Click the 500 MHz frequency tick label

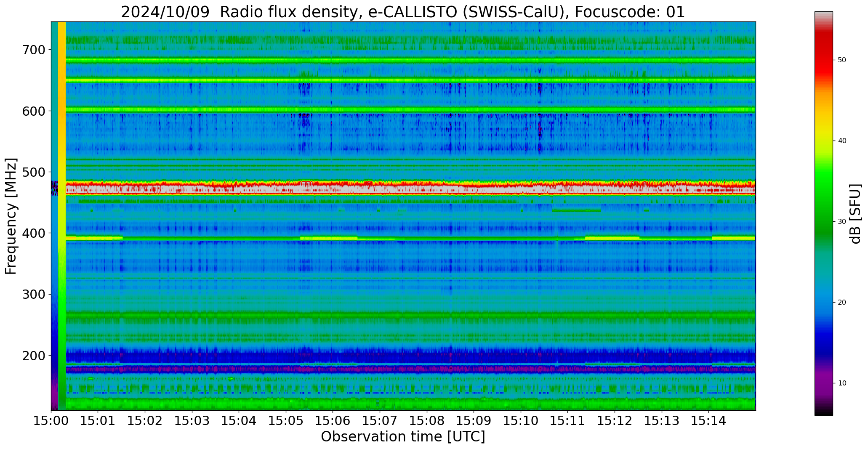(x=33, y=172)
